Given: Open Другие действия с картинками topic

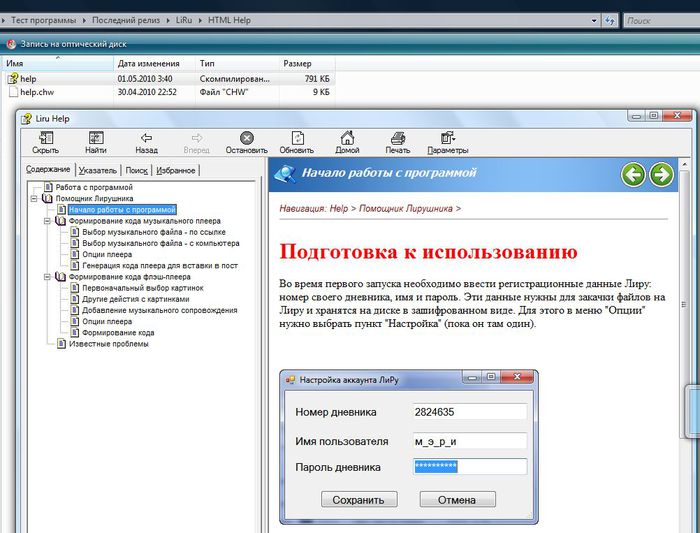Looking at the screenshot, I should [136, 299].
